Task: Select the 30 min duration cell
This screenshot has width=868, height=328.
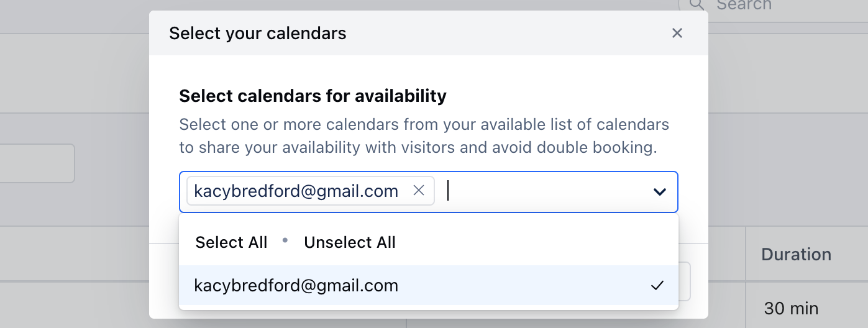Action: pyautogui.click(x=791, y=308)
